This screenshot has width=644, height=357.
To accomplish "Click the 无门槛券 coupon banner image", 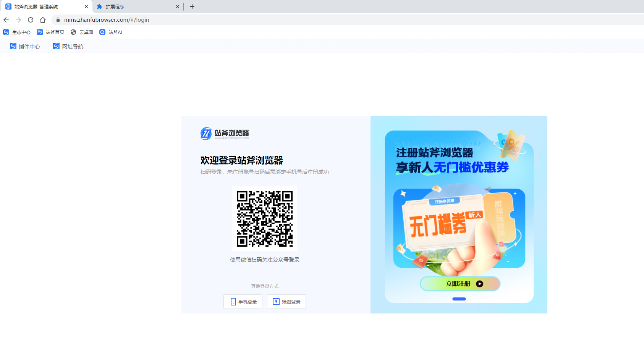I will coord(459,228).
